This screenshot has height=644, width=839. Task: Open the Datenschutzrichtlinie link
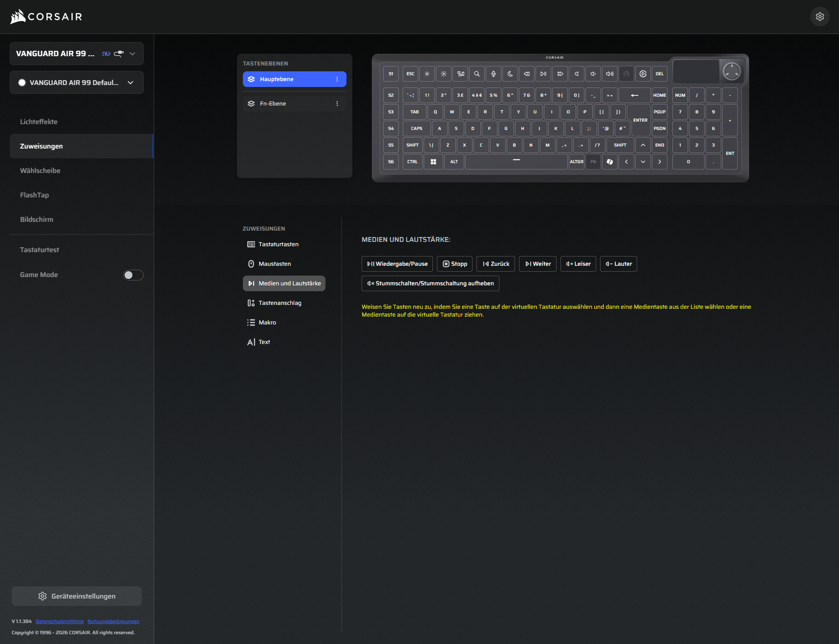coord(60,622)
